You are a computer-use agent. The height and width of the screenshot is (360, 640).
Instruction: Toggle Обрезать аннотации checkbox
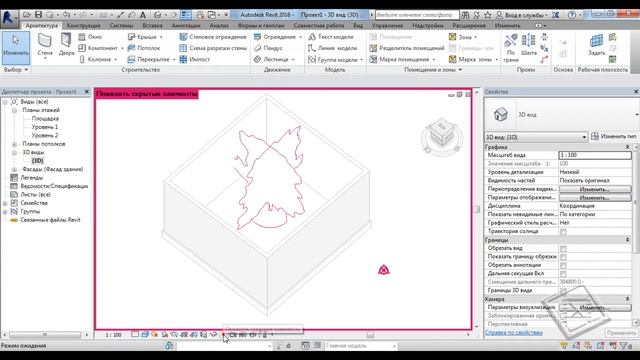click(563, 265)
